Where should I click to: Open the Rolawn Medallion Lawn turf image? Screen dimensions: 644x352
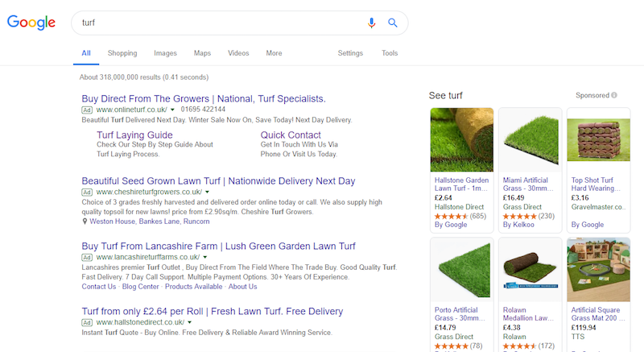pyautogui.click(x=530, y=263)
